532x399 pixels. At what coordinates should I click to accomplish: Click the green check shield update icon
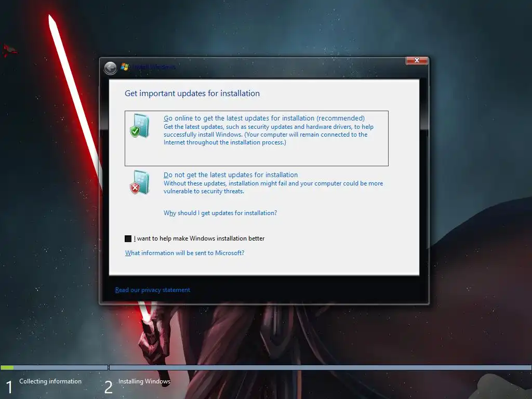pyautogui.click(x=140, y=126)
